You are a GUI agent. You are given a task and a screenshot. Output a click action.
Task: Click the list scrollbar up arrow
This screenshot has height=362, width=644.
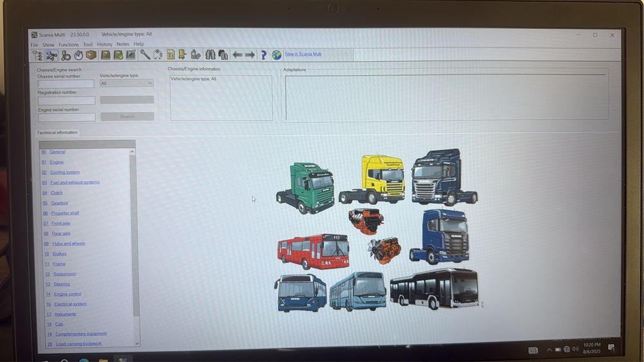tap(132, 152)
